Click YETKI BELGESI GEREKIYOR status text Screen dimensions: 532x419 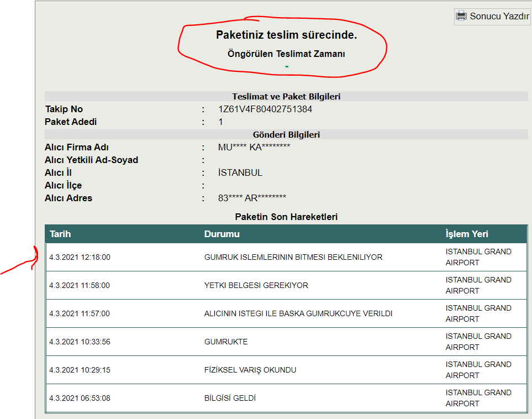(256, 285)
